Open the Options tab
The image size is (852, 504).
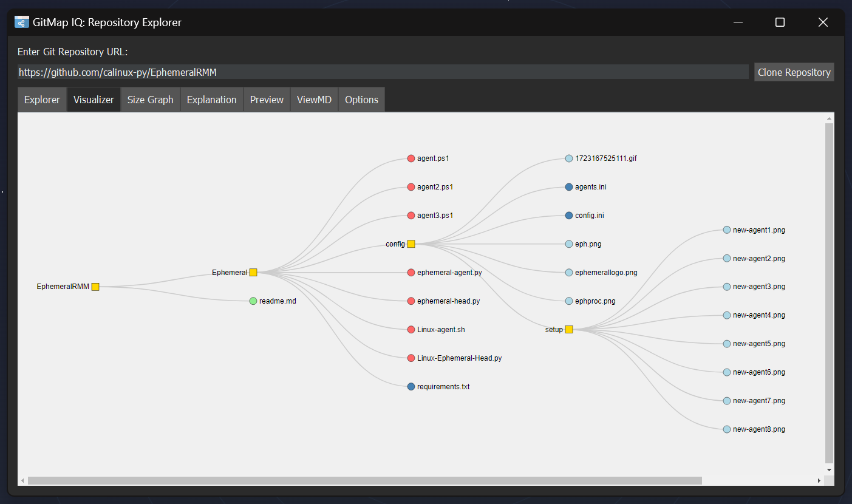[362, 100]
